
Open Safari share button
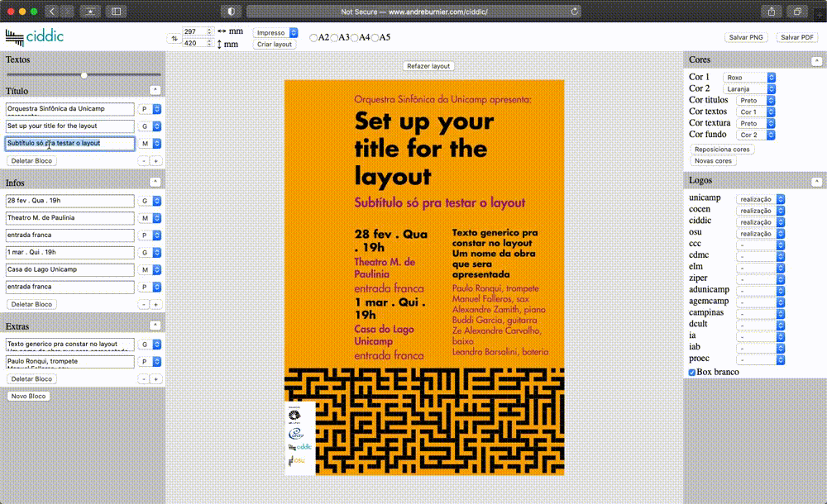771,11
